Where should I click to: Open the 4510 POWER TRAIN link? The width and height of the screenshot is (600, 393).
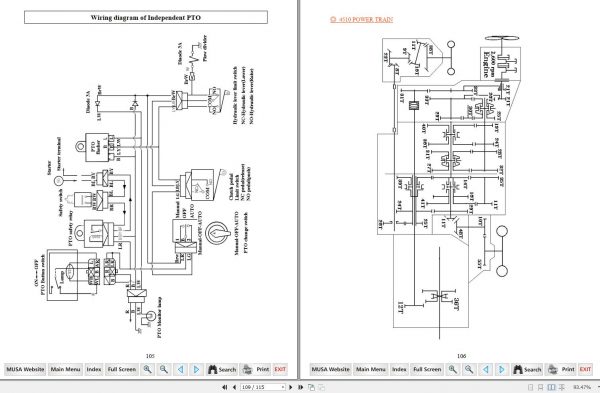coord(362,19)
